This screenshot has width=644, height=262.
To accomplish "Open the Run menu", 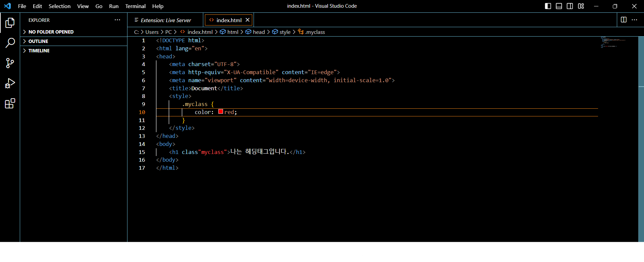I will pos(114,6).
